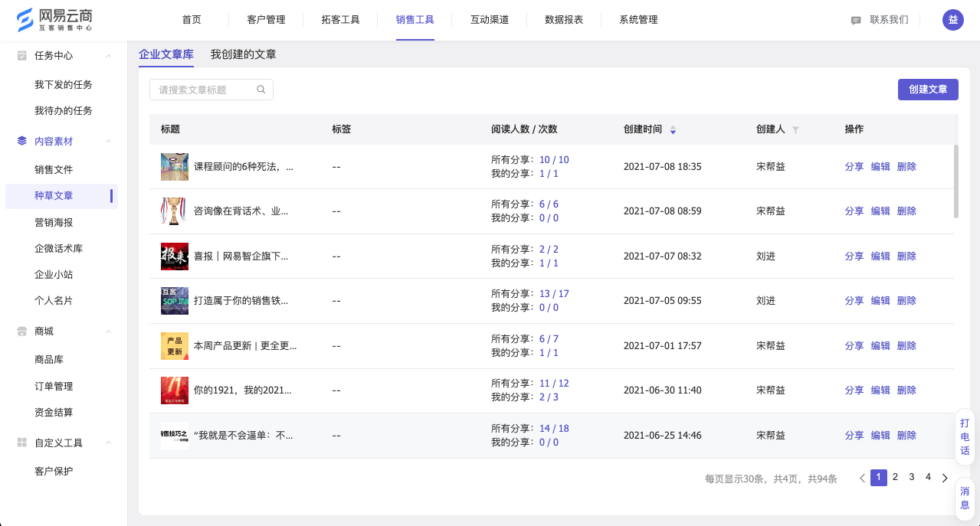Image resolution: width=980 pixels, height=526 pixels.
Task: Click the 自定义工具 grid icon
Action: pos(21,443)
